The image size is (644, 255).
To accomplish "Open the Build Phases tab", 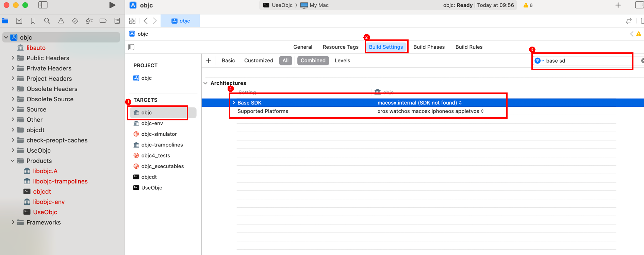I will [429, 47].
